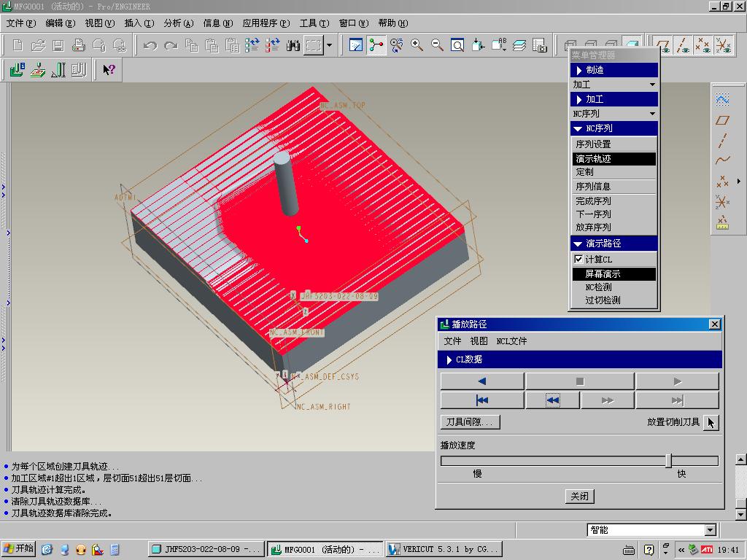747x560 pixels.
Task: Click the datum plane tool in right toolbar
Action: click(722, 120)
